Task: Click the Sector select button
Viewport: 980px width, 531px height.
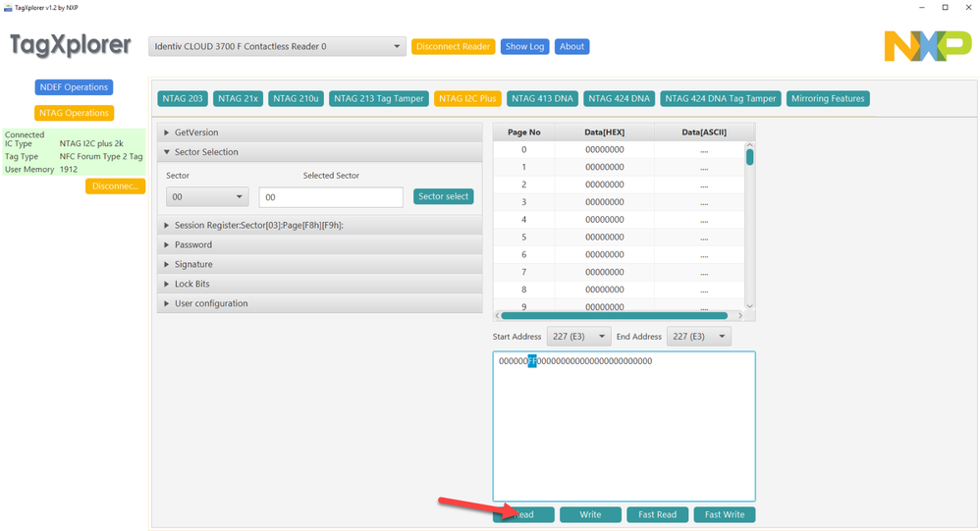Action: tap(443, 196)
